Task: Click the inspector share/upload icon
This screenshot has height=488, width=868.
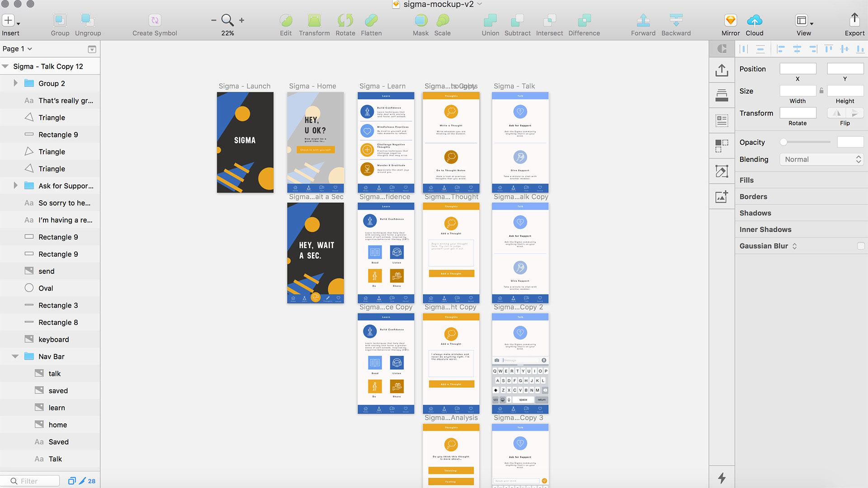Action: (x=722, y=70)
